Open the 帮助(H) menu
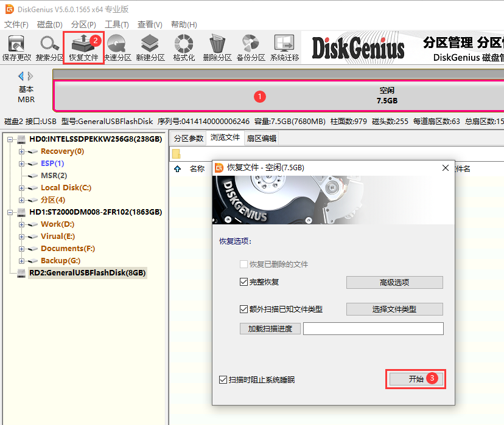This screenshot has width=504, height=425. point(184,25)
